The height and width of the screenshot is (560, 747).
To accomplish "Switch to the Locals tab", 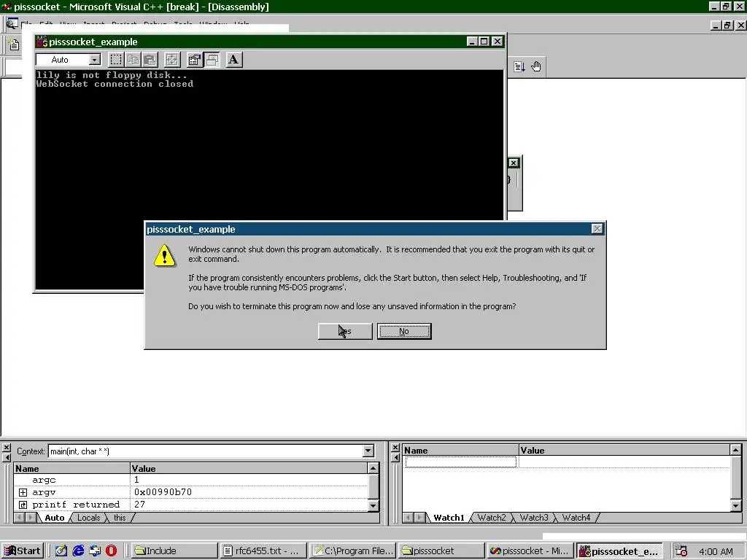I will (x=88, y=518).
